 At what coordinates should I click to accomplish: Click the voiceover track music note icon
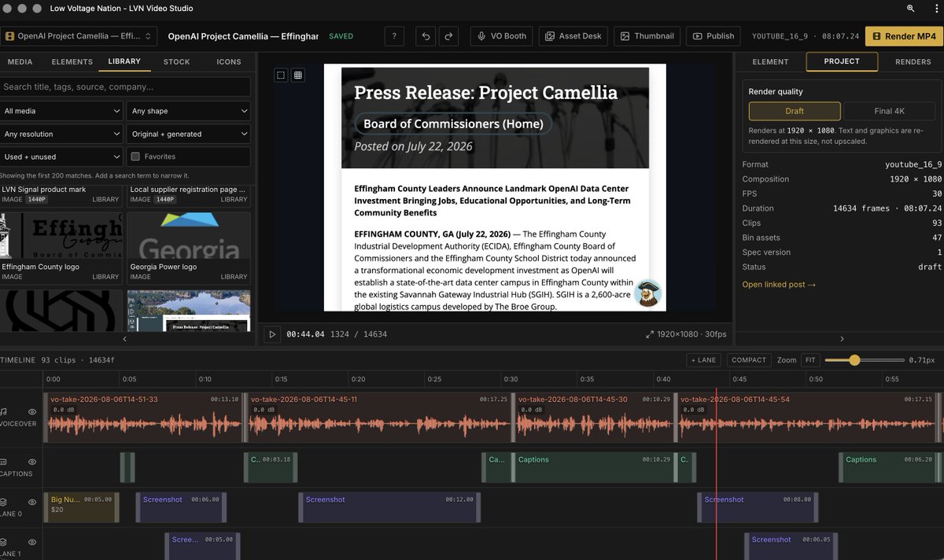4,411
